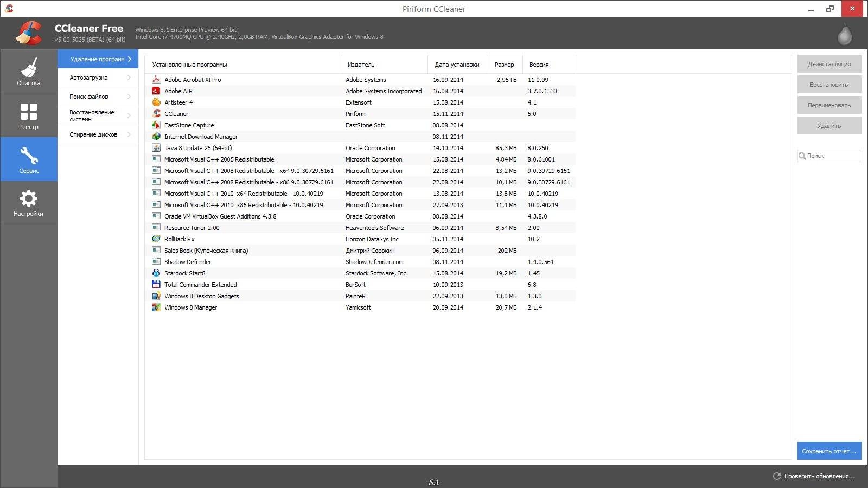The width and height of the screenshot is (868, 488).
Task: Click the Internet Download Manager icon
Action: (156, 136)
